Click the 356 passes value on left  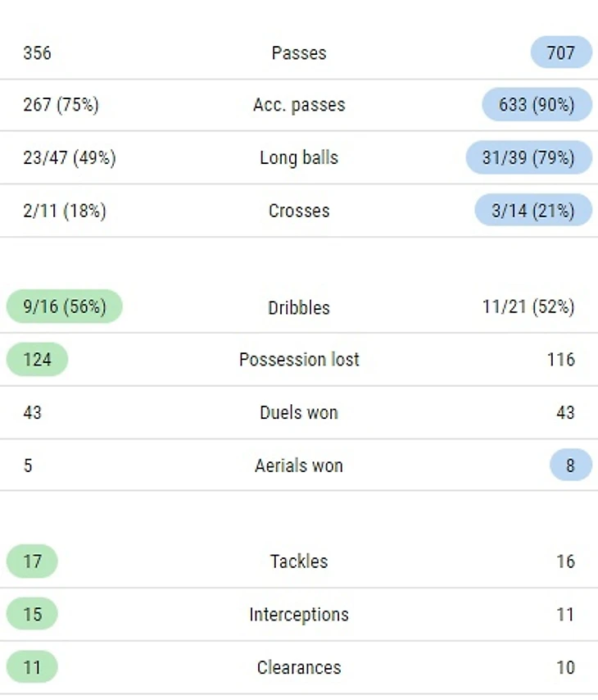click(37, 52)
